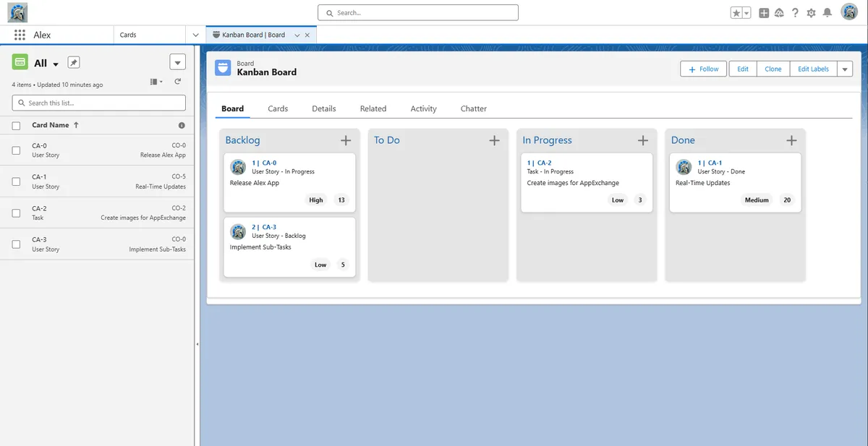
Task: Switch to the Activity tab
Action: click(x=423, y=108)
